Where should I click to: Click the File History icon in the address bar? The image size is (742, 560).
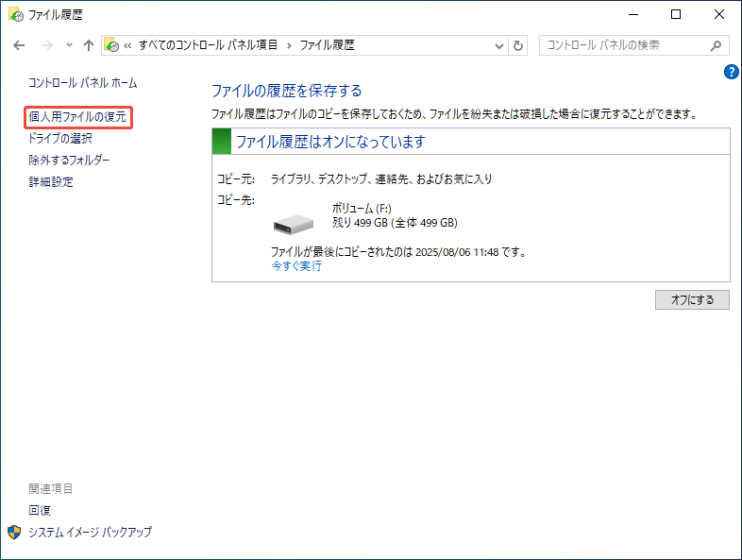111,45
